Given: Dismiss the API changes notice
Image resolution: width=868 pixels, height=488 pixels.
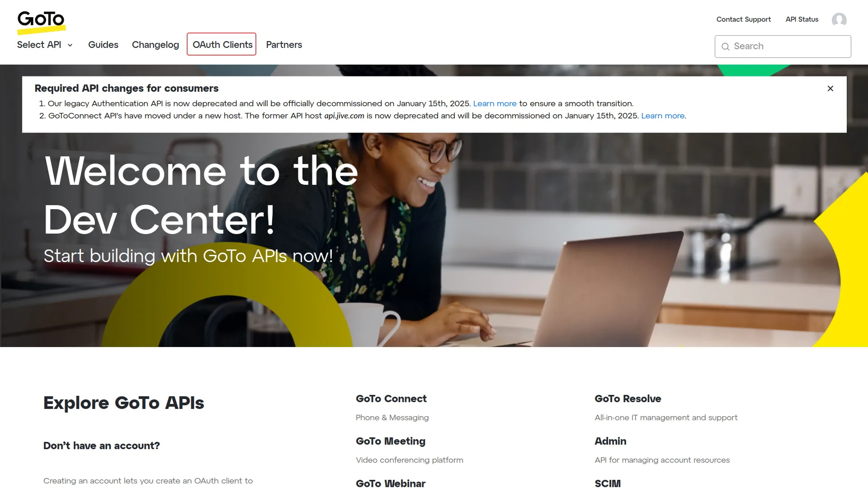Looking at the screenshot, I should pyautogui.click(x=830, y=89).
